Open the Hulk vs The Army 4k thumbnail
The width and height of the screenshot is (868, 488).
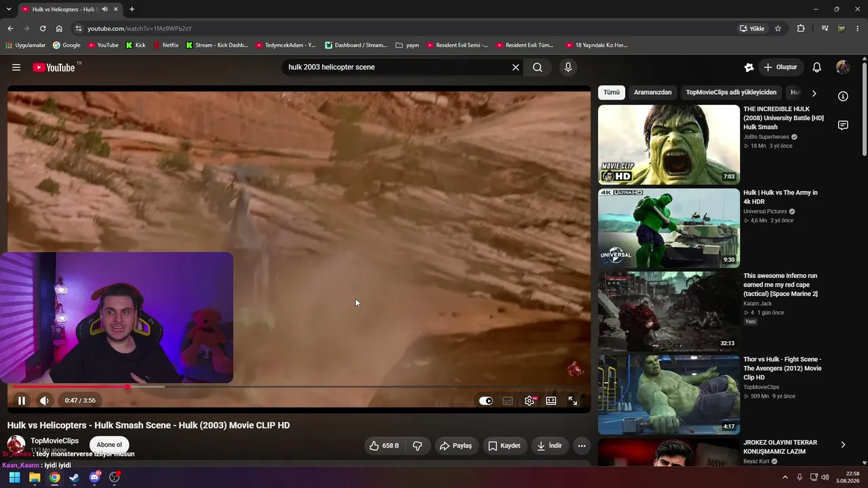669,228
